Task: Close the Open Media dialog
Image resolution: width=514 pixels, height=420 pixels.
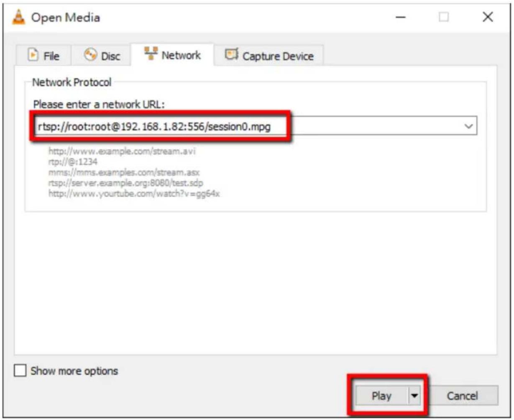Action: [x=487, y=18]
